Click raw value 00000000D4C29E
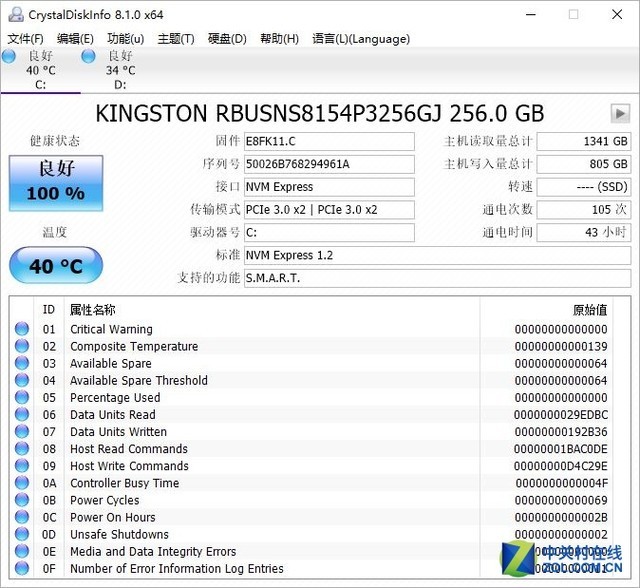The image size is (640, 588). (x=561, y=466)
